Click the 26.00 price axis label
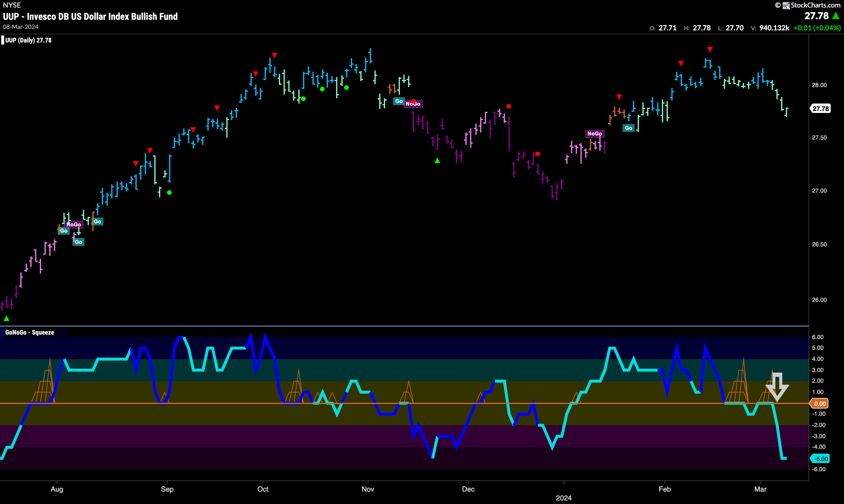This screenshot has height=504, width=844. click(x=819, y=300)
